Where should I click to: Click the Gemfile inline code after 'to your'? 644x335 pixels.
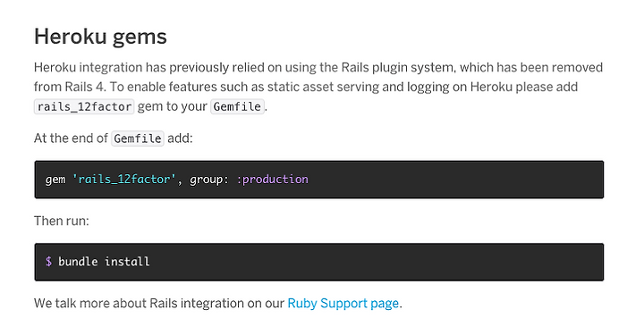click(237, 106)
